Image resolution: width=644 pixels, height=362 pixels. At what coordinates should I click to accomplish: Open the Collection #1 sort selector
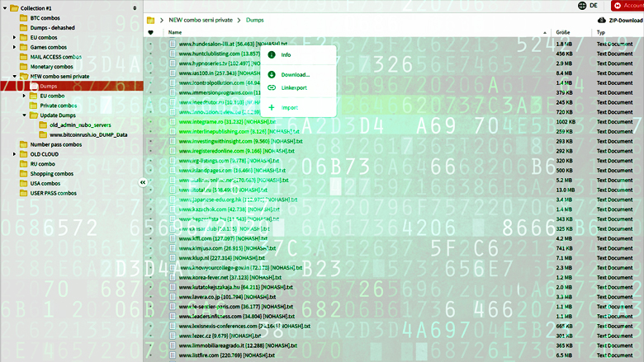[134, 7]
